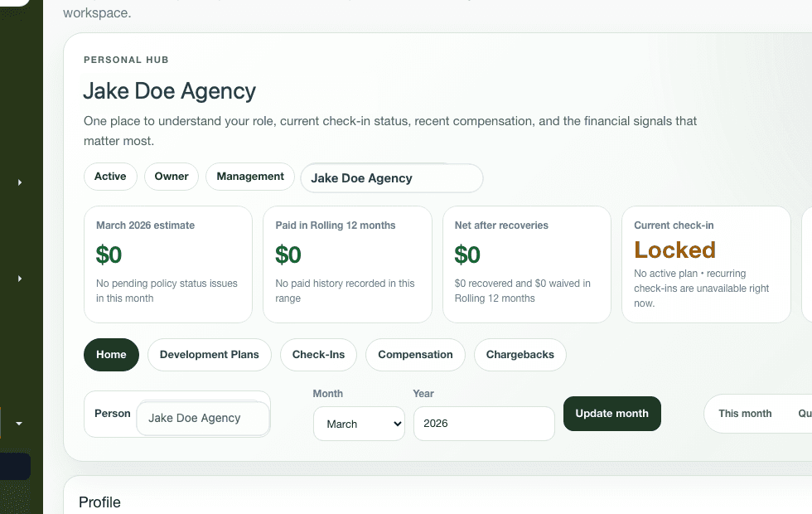Select the Home tab

pyautogui.click(x=111, y=354)
